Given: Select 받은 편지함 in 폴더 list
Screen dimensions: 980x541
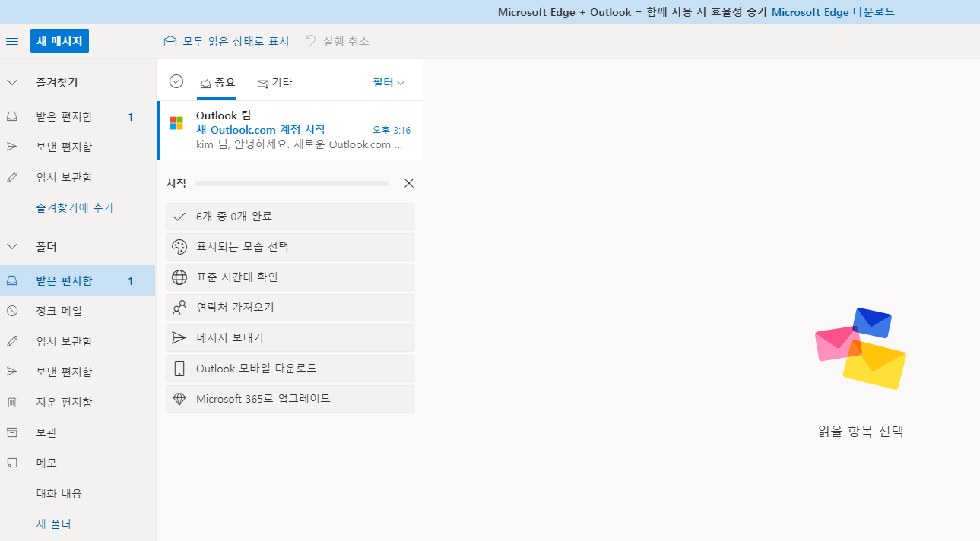Looking at the screenshot, I should pos(78,280).
